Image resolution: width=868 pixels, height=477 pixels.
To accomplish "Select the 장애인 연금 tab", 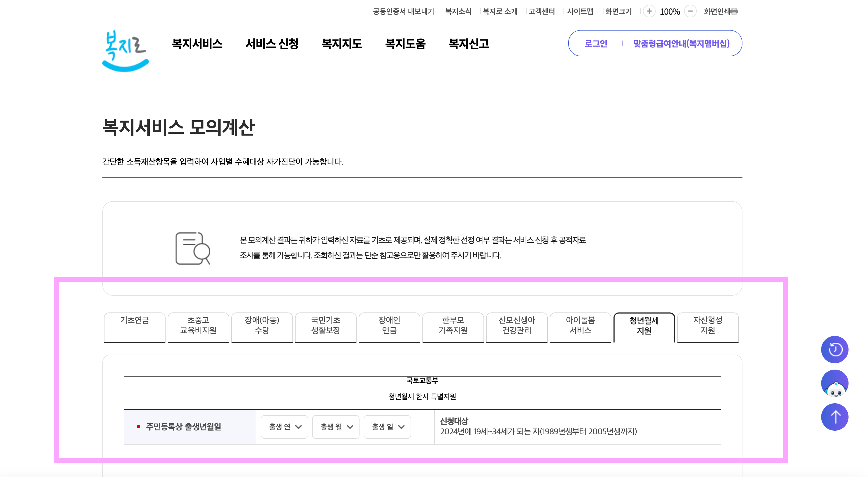I will pyautogui.click(x=389, y=327).
